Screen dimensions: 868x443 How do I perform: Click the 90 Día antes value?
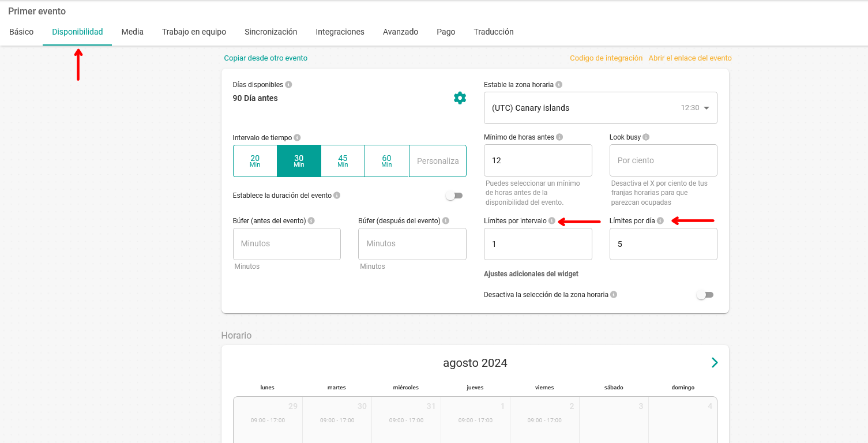coord(255,98)
